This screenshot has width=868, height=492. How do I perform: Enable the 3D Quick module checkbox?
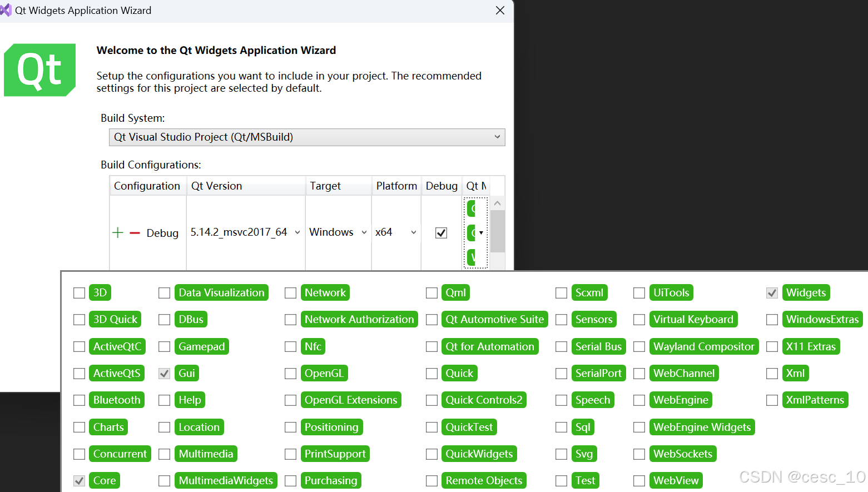coord(80,320)
